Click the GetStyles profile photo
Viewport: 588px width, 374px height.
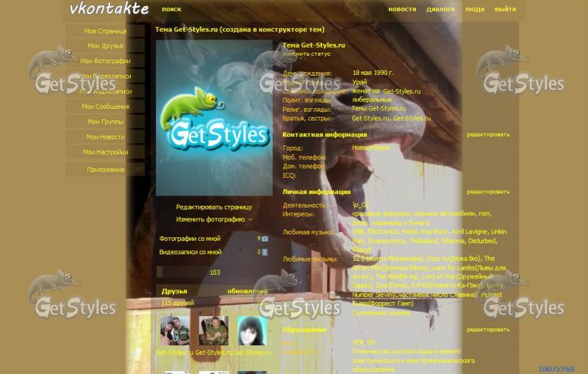(214, 118)
